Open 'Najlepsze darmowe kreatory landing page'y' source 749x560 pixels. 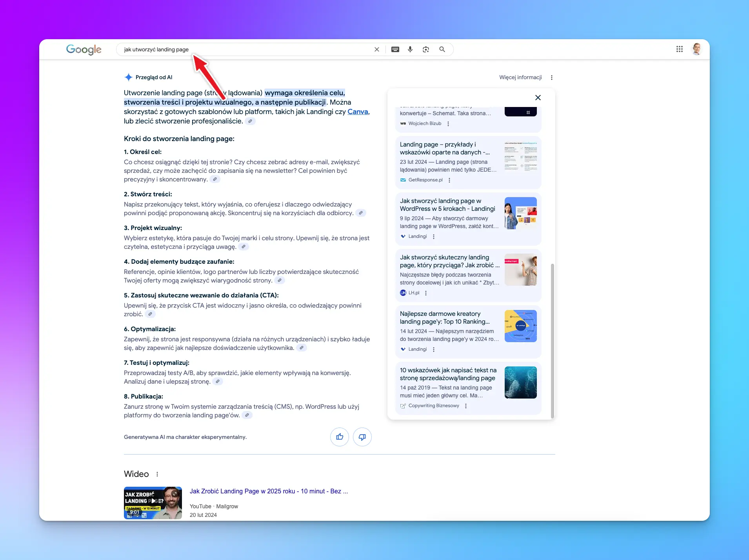click(x=445, y=318)
